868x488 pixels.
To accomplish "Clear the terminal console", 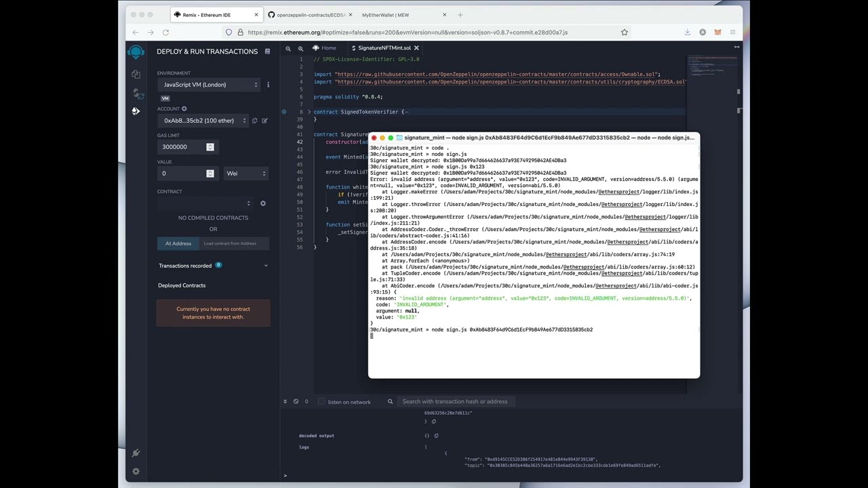I will 296,401.
